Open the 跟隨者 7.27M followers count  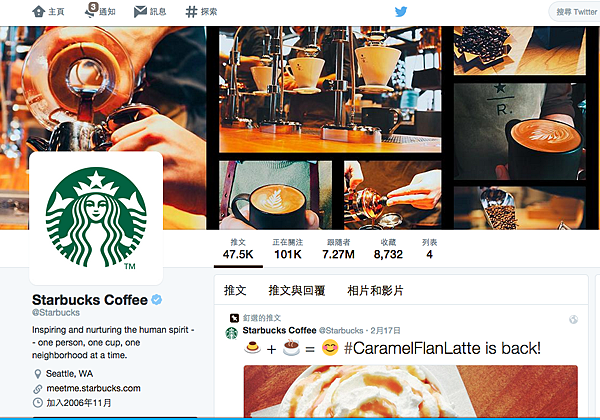(338, 249)
